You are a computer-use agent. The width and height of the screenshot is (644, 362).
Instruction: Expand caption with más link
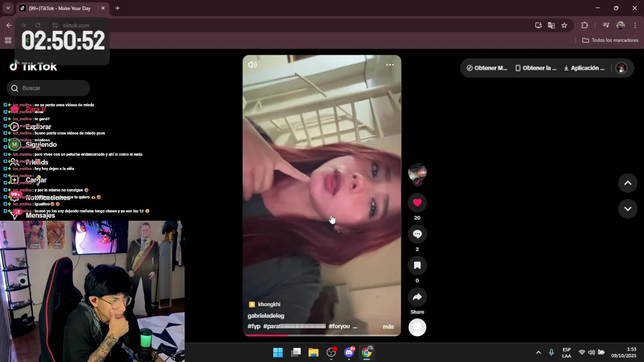click(388, 327)
